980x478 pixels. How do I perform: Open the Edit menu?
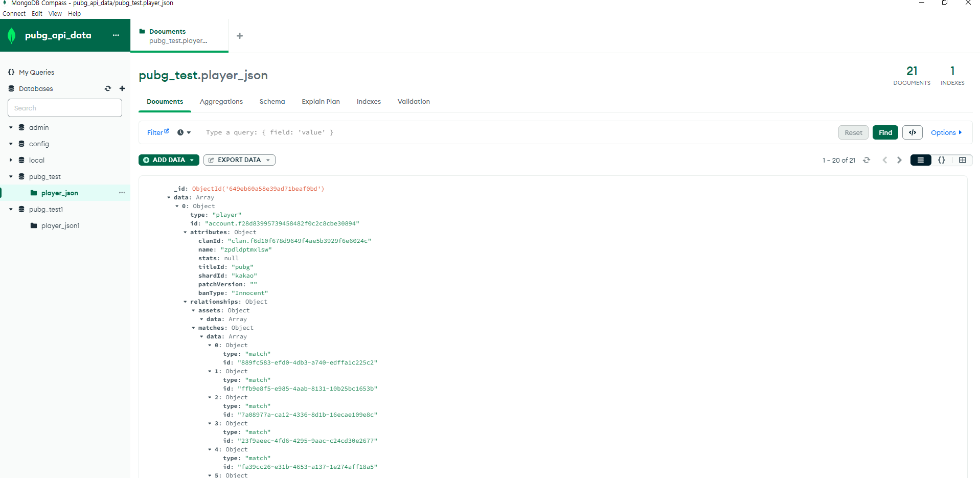point(37,14)
